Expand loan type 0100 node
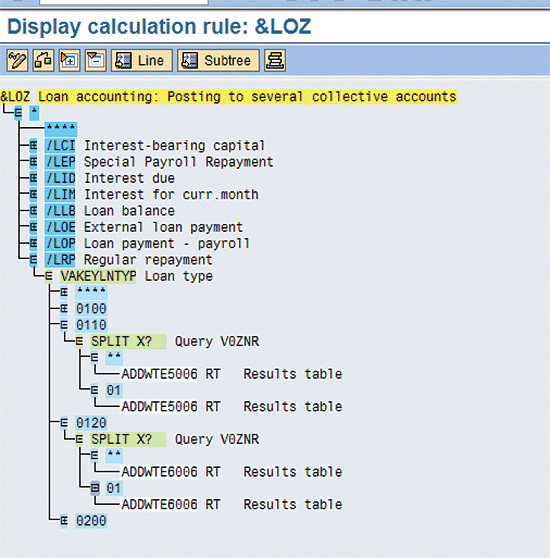Image resolution: width=550 pixels, height=558 pixels. click(x=64, y=309)
